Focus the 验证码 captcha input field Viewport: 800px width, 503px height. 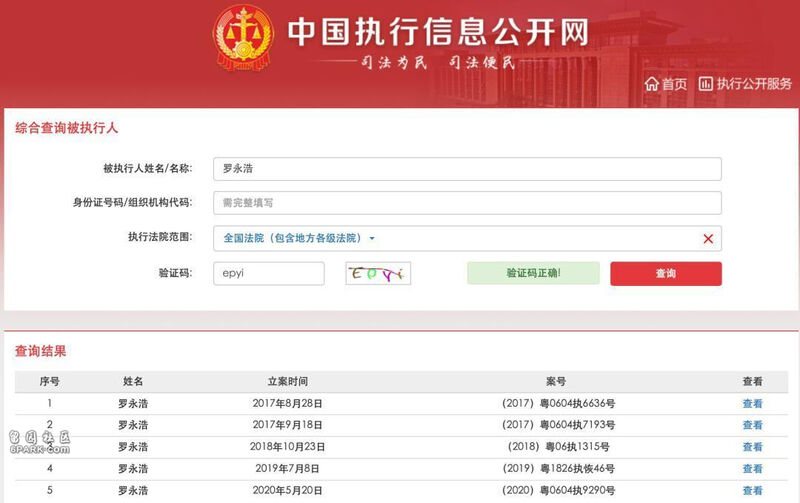(269, 273)
